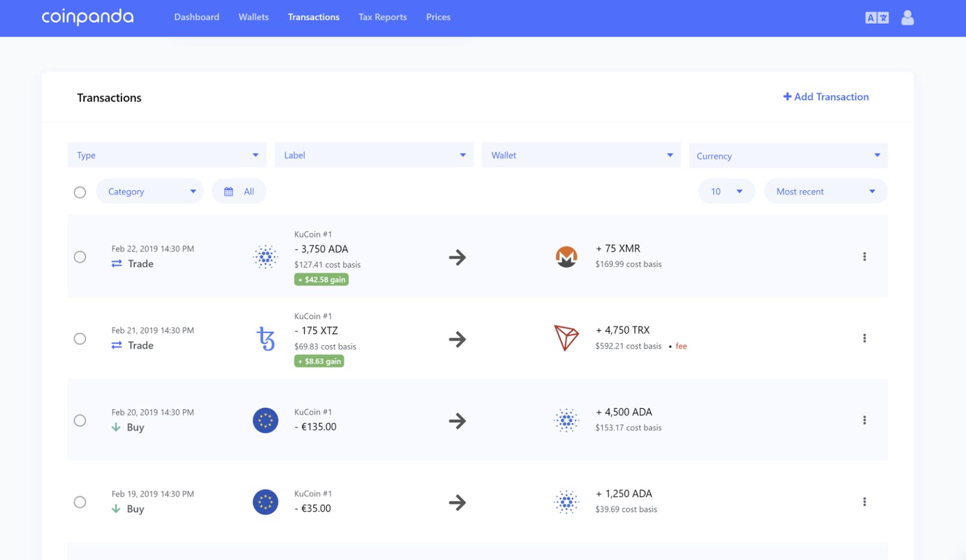Viewport: 966px width, 560px height.
Task: Click the Tron icon in the Feb 21 trade
Action: tap(566, 338)
